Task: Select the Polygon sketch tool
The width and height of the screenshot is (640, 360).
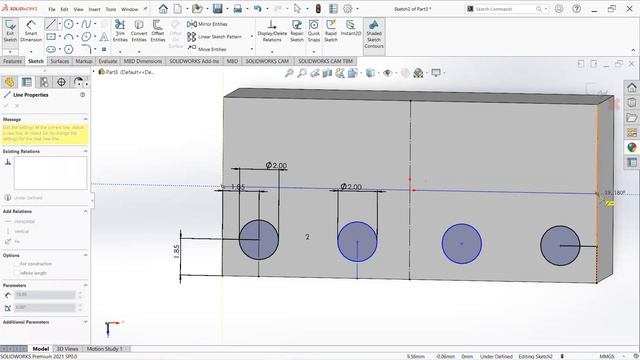Action: pyautogui.click(x=69, y=49)
